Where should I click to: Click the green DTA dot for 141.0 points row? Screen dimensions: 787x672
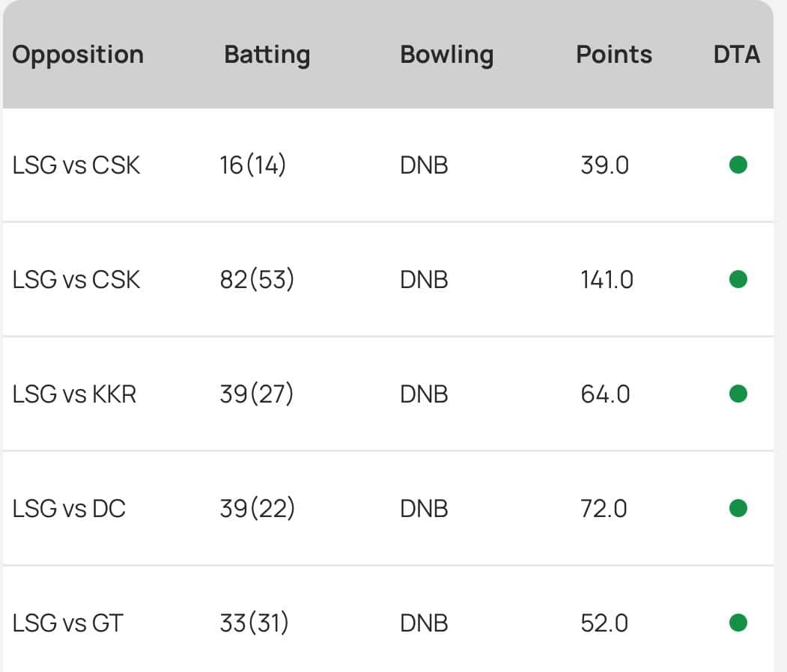(738, 279)
